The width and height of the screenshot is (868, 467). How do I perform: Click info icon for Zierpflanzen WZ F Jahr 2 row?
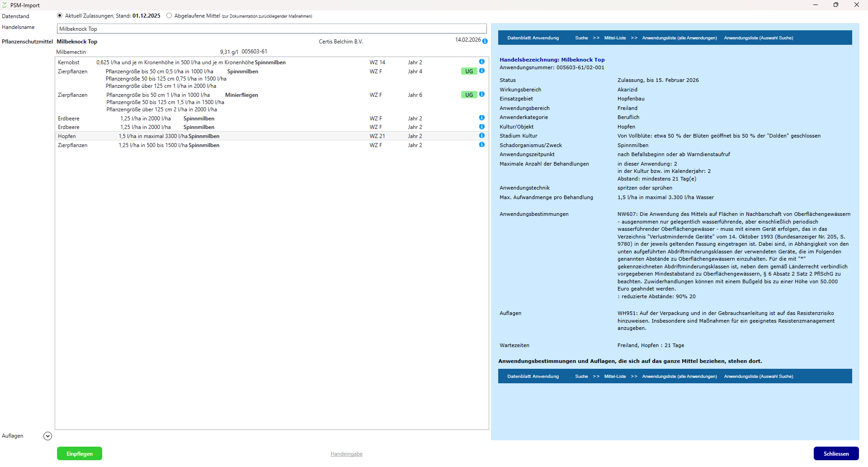(481, 145)
